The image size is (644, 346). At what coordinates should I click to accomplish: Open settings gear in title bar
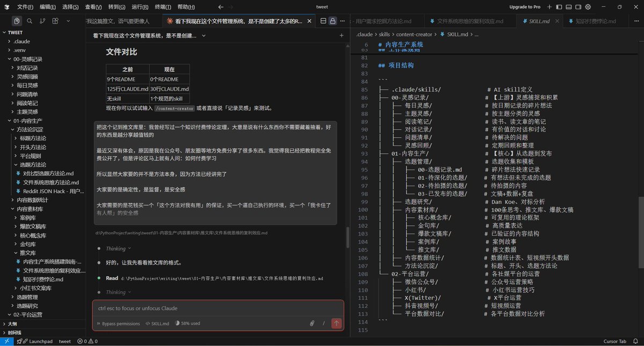click(x=588, y=7)
